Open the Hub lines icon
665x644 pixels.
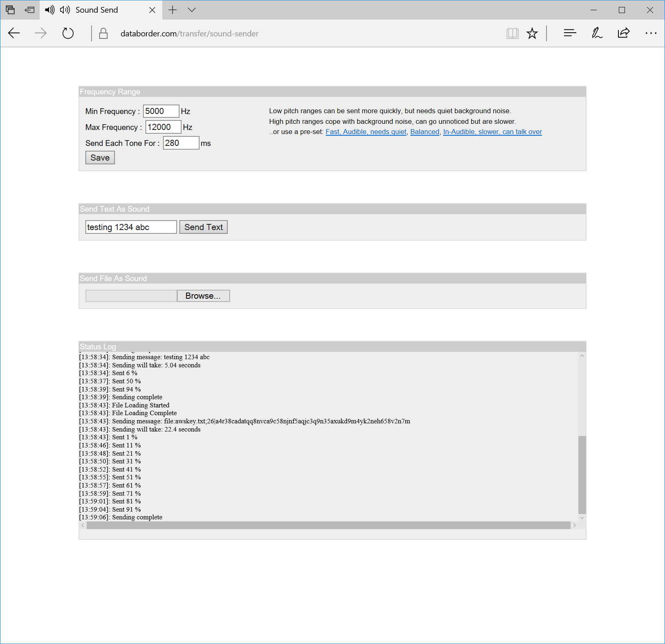(569, 34)
